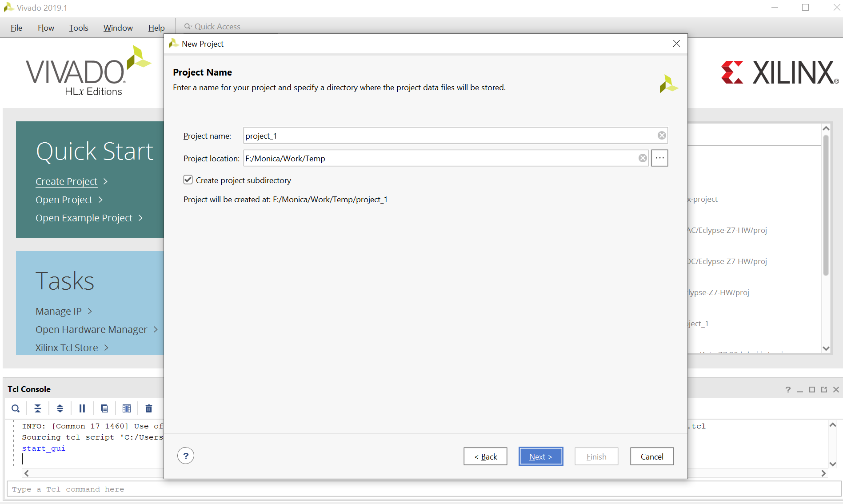
Task: Float the Tcl Console panel
Action: pos(824,390)
